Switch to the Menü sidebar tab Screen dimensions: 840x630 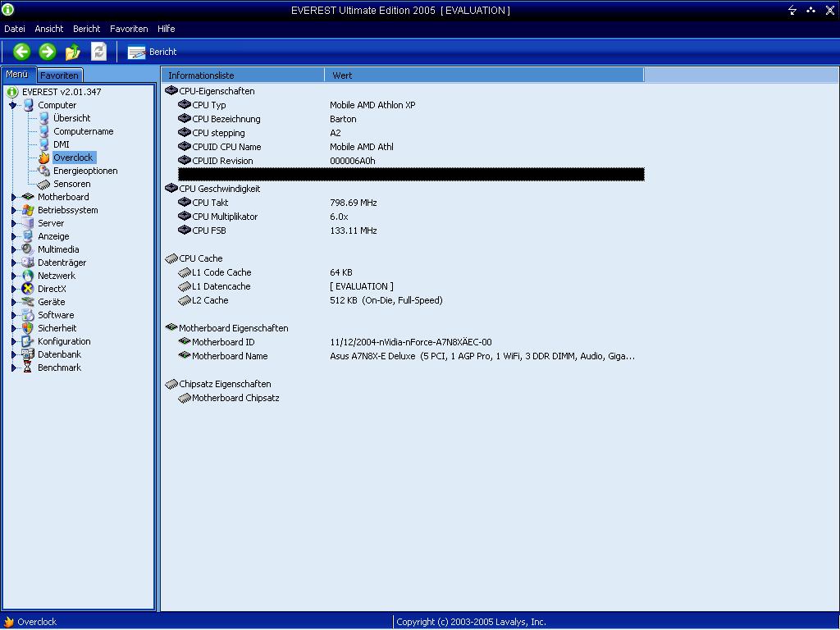[x=17, y=75]
